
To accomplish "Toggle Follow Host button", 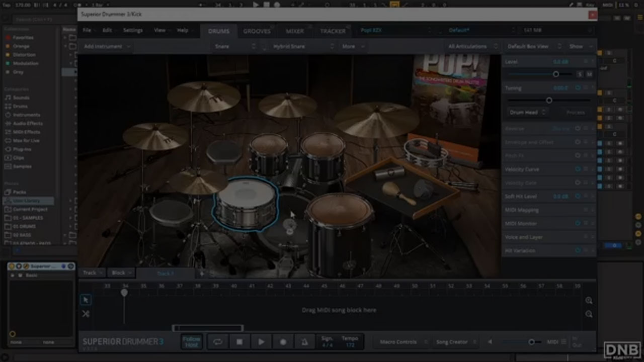I will [x=191, y=342].
